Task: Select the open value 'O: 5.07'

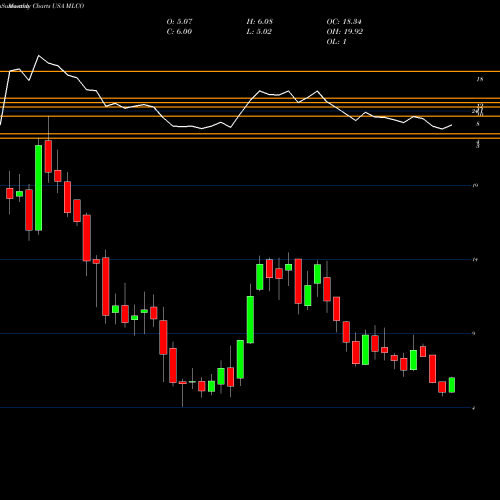Action: (179, 22)
